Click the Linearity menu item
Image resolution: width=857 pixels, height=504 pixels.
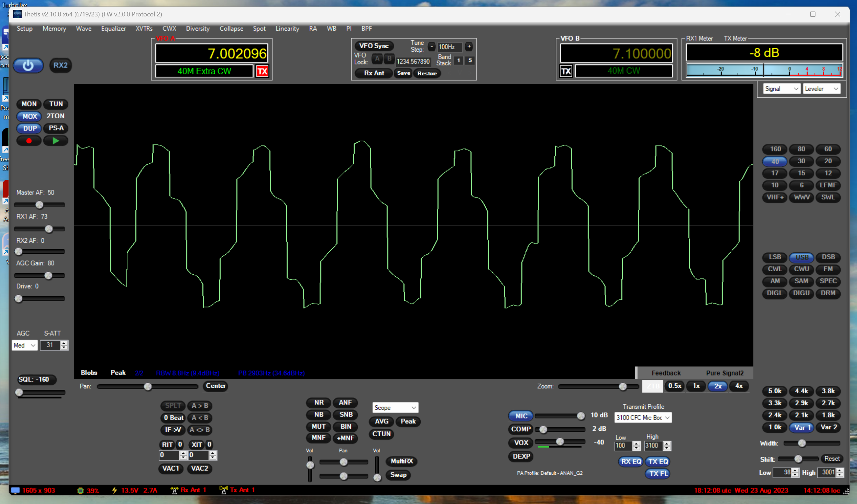pos(287,29)
